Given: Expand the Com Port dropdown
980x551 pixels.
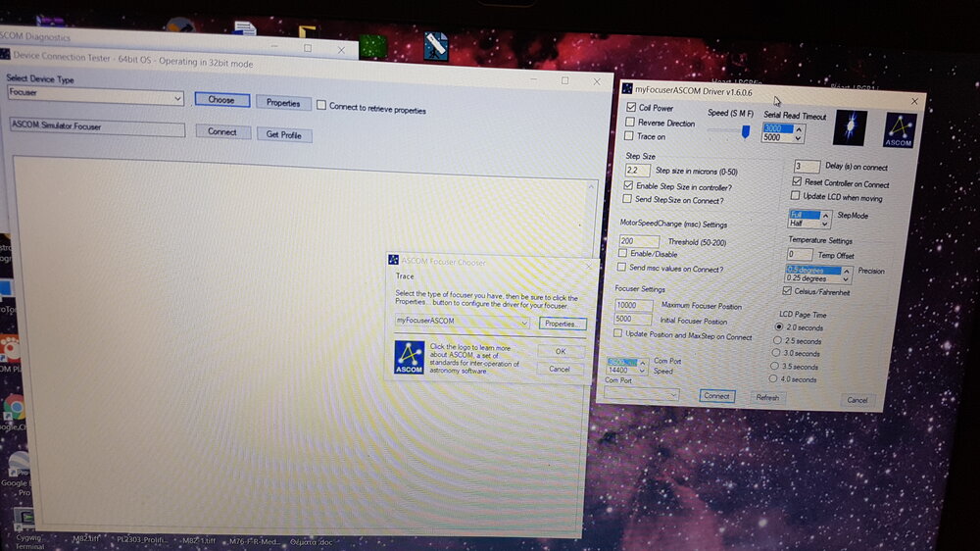Looking at the screenshot, I should (x=672, y=394).
